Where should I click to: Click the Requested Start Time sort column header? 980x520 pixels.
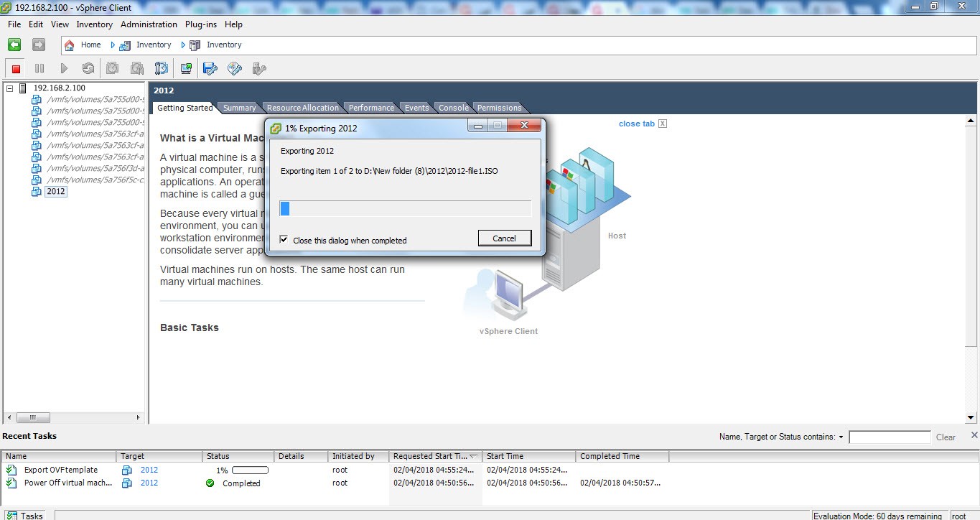(431, 456)
